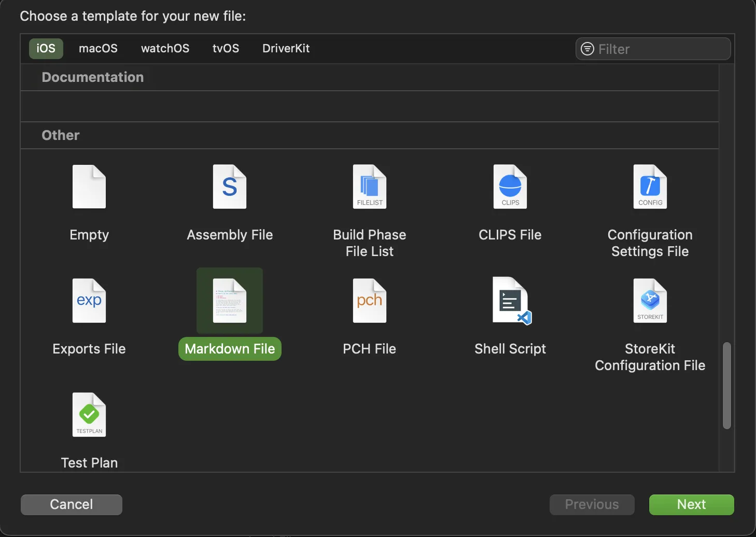This screenshot has height=537, width=756.
Task: Select the Build Phase File List icon
Action: click(370, 187)
